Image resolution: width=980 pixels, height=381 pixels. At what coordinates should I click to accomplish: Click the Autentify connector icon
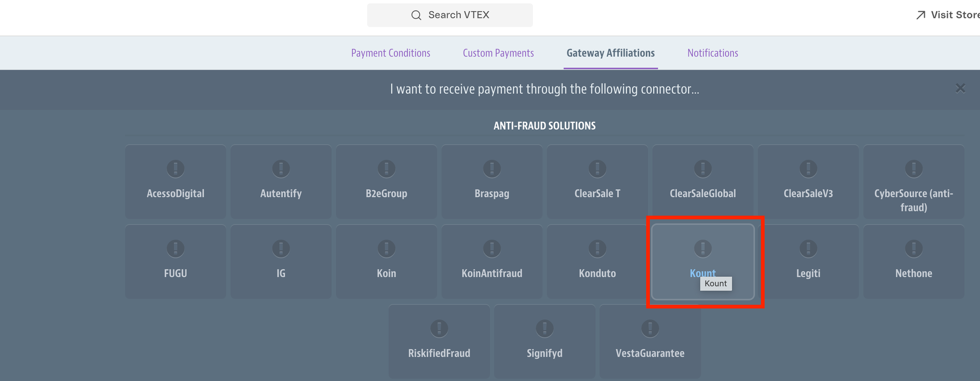coord(281,168)
